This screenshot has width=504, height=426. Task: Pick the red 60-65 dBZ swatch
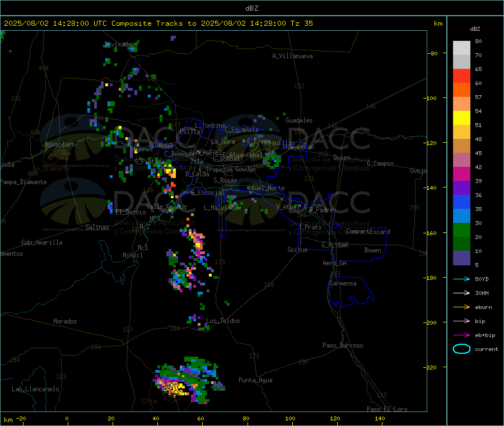tap(461, 76)
